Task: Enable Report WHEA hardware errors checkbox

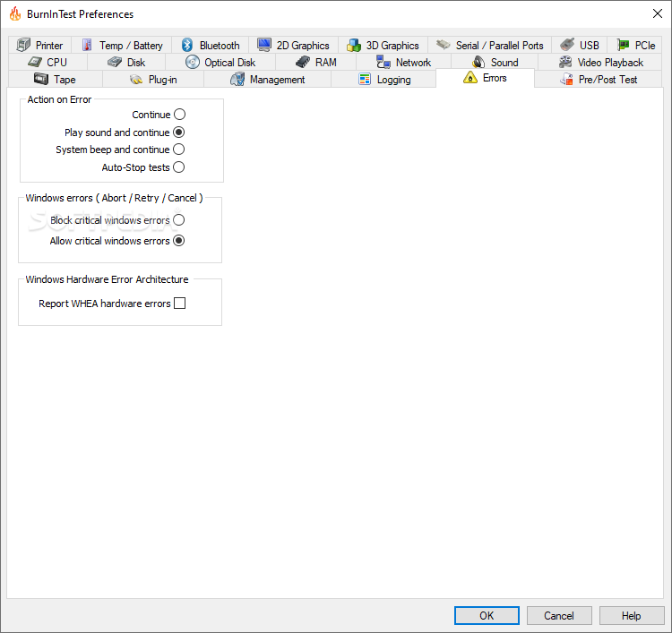Action: (179, 303)
